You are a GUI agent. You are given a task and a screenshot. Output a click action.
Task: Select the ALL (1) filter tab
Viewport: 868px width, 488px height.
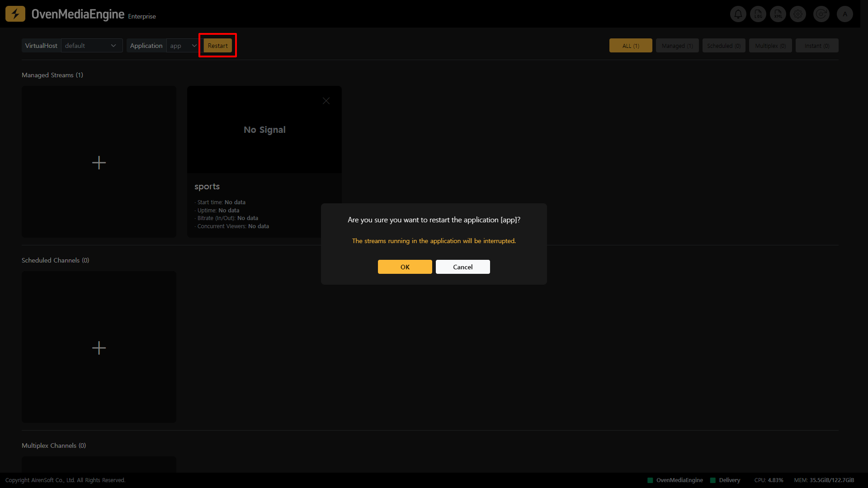click(x=631, y=46)
